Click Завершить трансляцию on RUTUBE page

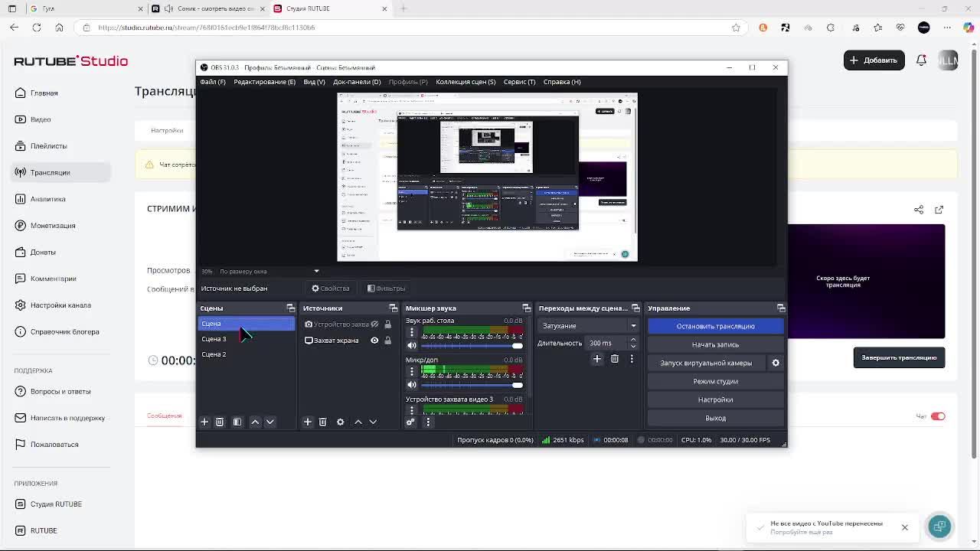(899, 357)
